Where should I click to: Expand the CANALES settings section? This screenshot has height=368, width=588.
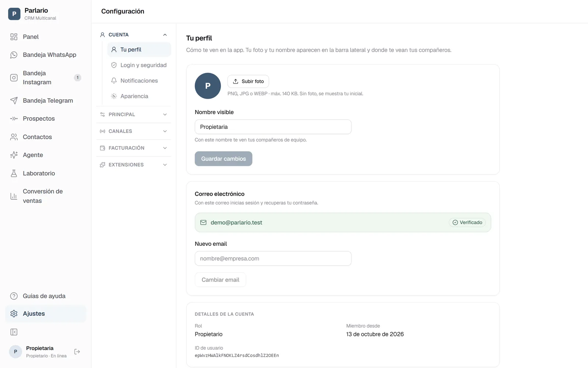[x=134, y=131]
